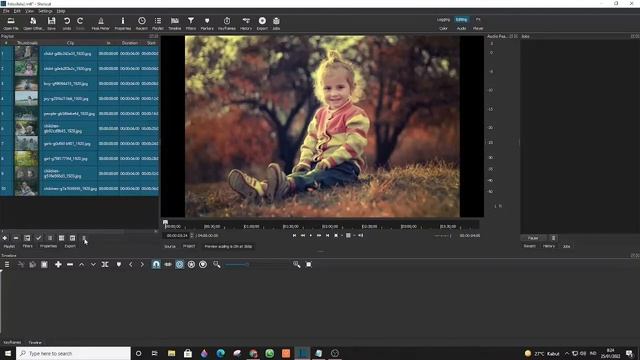Screen dimensions: 640x360
Task: Click the timeline overwrite (down arrow) icon
Action: [93, 264]
